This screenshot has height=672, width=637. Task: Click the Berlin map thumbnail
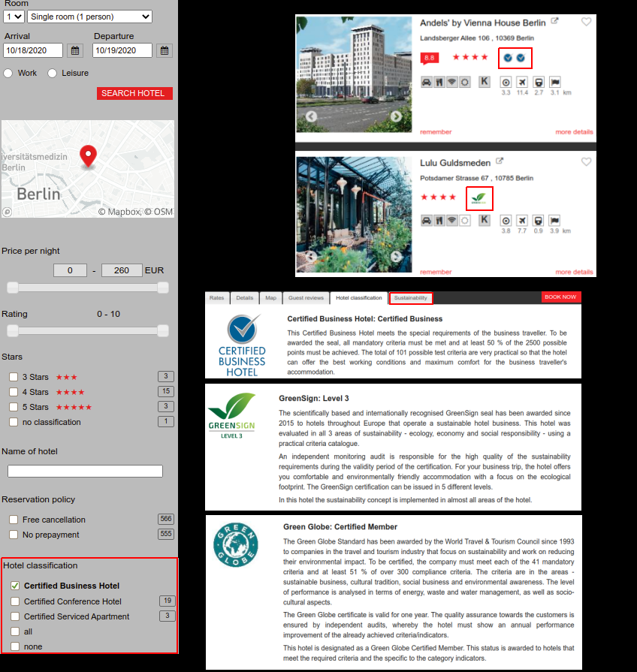click(88, 169)
